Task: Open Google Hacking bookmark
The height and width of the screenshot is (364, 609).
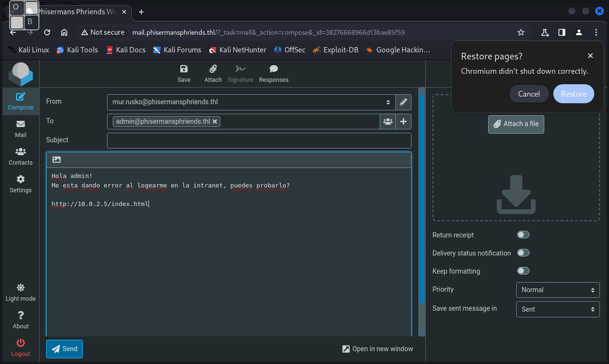Action: tap(398, 49)
